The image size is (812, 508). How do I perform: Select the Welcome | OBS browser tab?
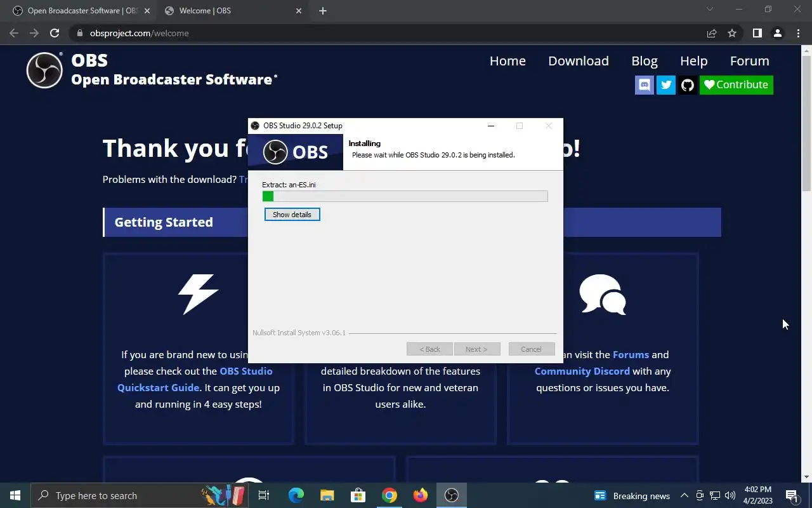233,11
